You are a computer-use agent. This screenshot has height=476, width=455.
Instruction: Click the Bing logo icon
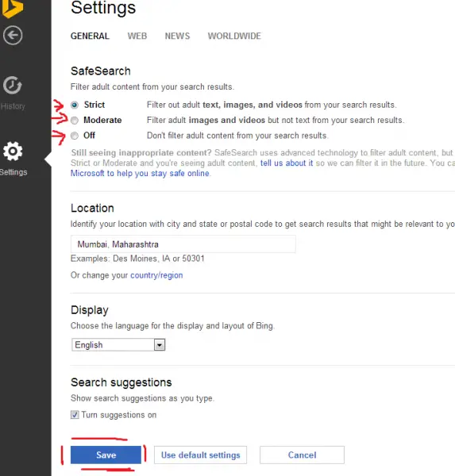[12, 8]
